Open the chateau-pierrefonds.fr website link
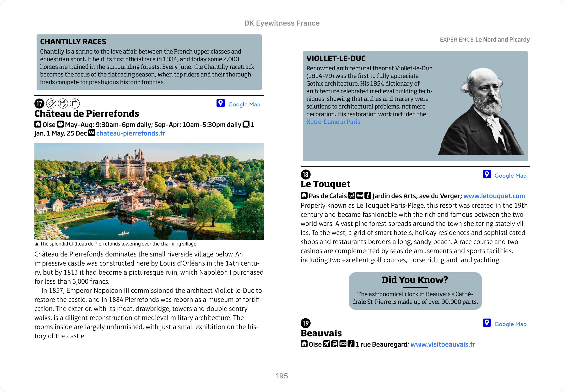This screenshot has width=564, height=392. pos(131,133)
